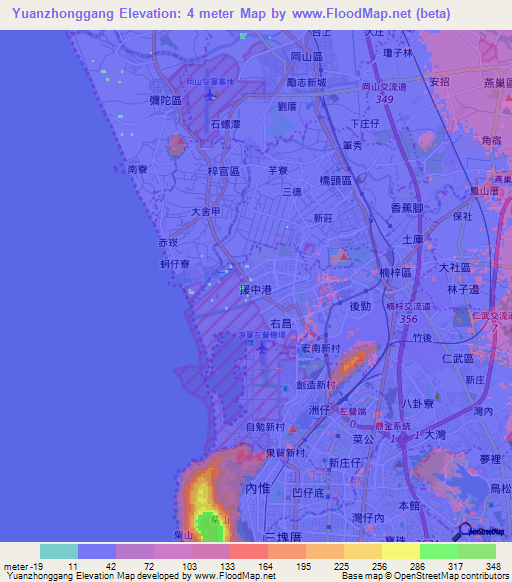Click the 果貿新村 place label

tap(286, 453)
